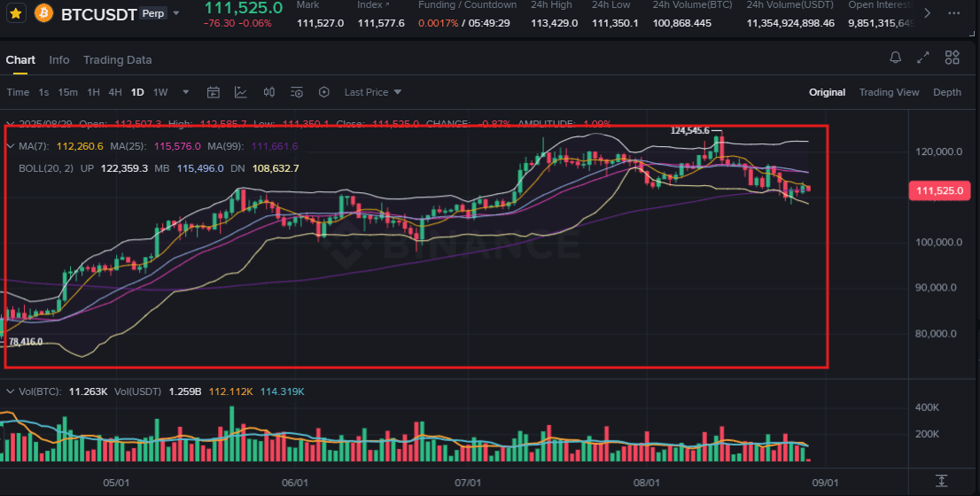Switch to the Trading Data tab
The image size is (980, 496).
click(x=118, y=60)
